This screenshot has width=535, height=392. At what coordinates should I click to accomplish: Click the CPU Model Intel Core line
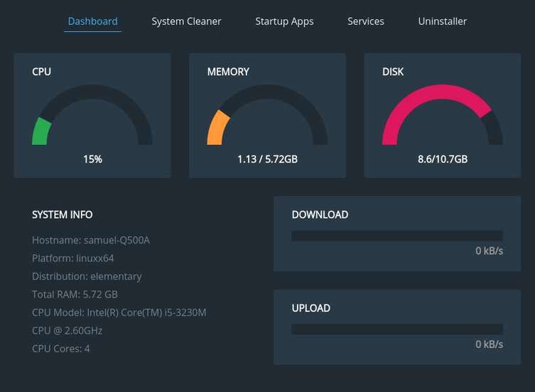pos(119,312)
